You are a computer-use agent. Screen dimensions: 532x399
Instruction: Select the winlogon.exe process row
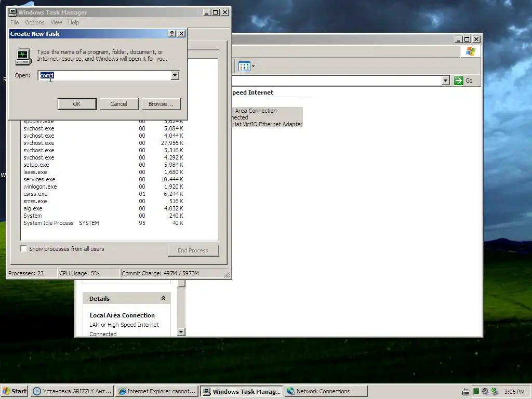103,187
